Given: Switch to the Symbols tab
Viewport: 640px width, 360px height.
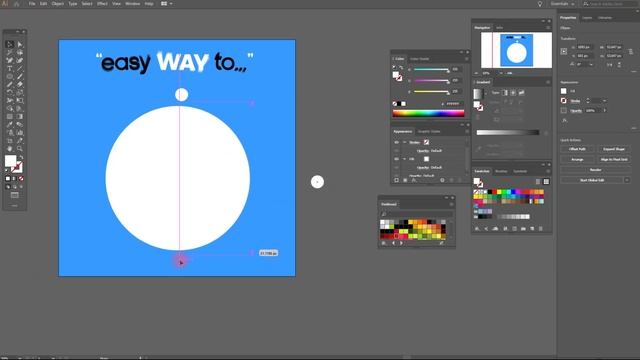Looking at the screenshot, I should 520,171.
